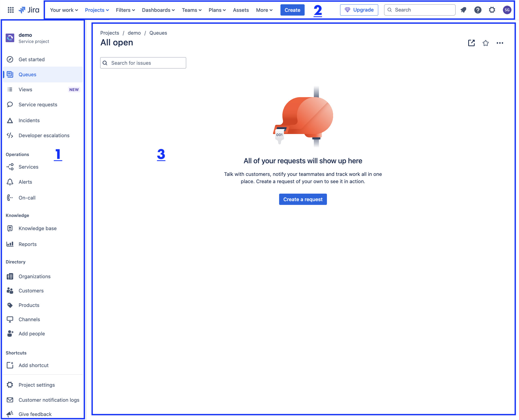Click the Service requests chat icon
The image size is (519, 420).
pos(10,104)
